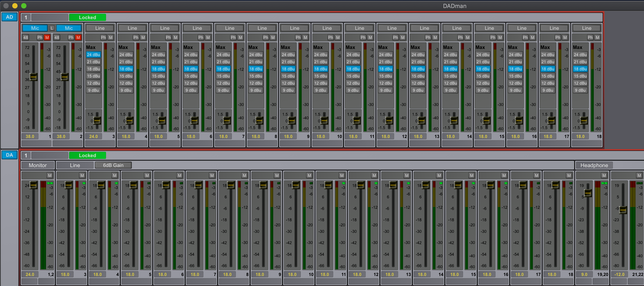Click mic gain fader on AD channel 1
This screenshot has height=286, width=644.
point(34,77)
